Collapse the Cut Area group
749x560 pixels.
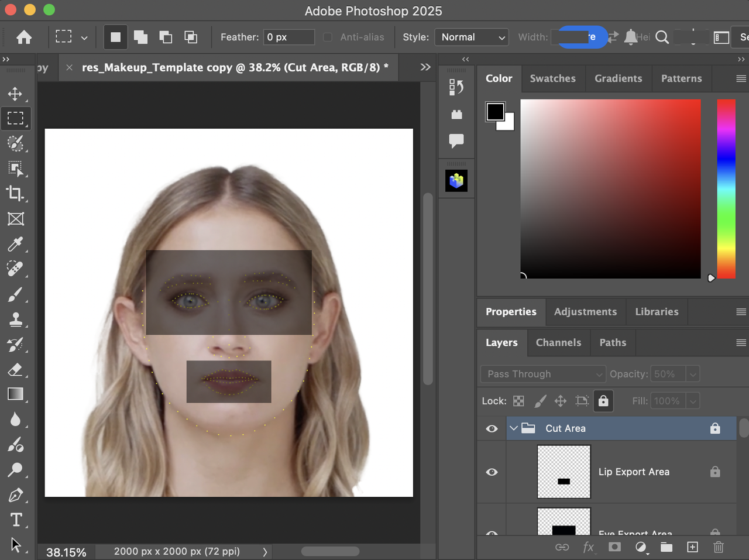point(514,428)
